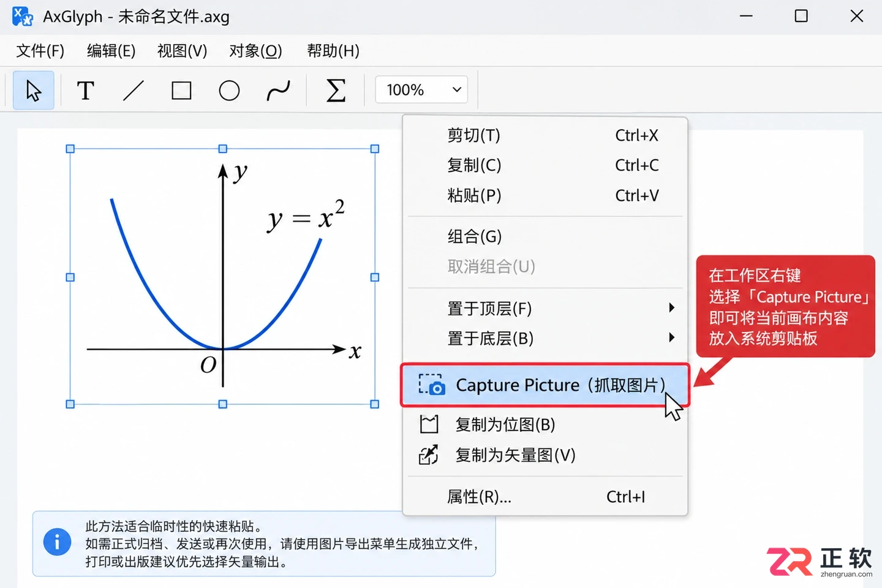Select the Rectangle tool
The image size is (882, 588).
click(181, 91)
